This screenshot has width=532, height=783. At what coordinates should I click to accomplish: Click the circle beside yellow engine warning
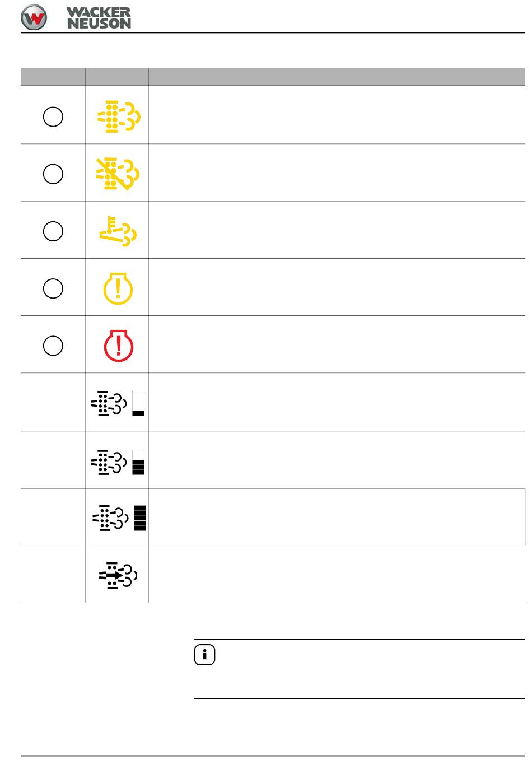coord(53,288)
